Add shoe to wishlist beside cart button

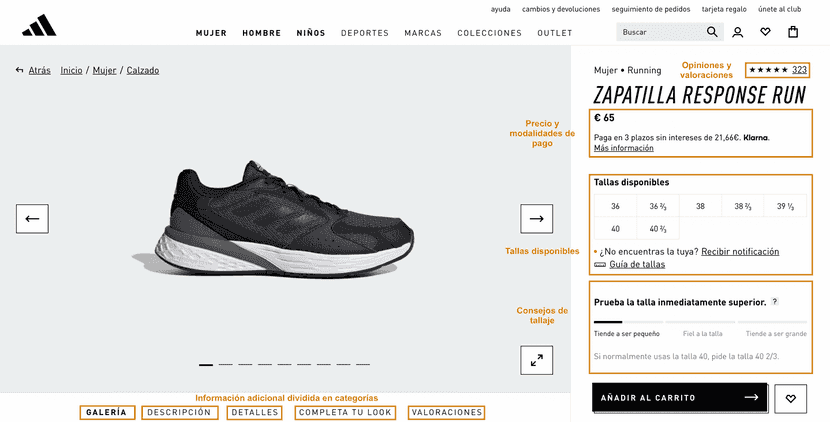[x=790, y=399]
